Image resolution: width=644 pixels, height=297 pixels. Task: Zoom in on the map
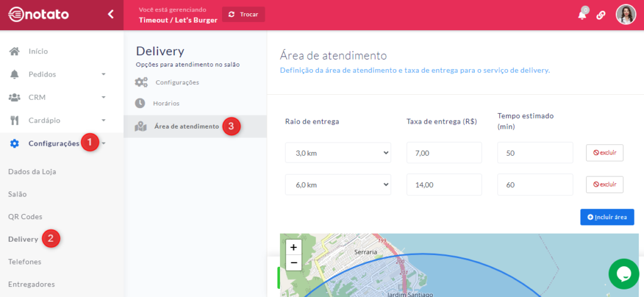click(x=294, y=247)
